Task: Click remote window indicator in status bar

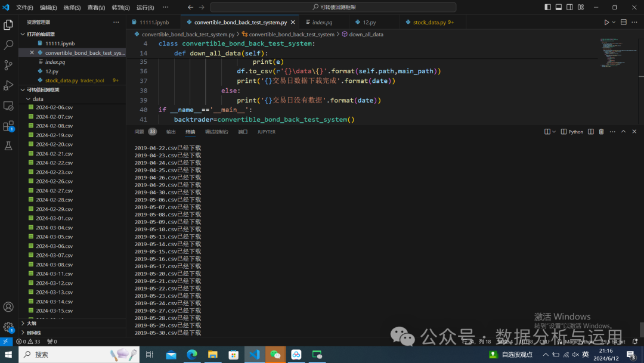Action: pos(6,341)
